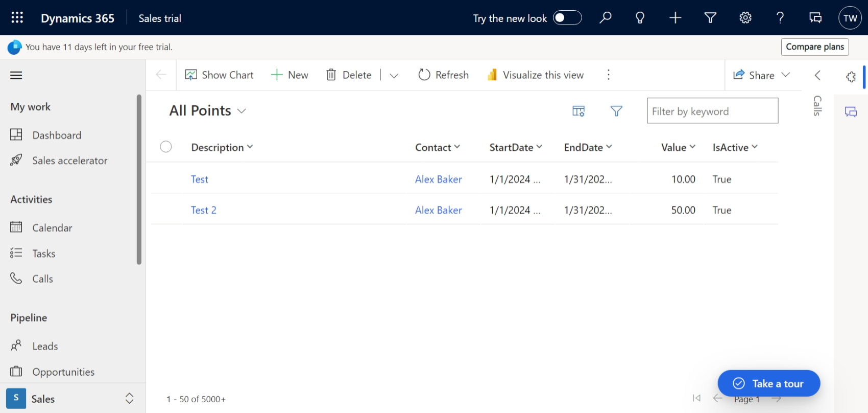Open Tasks in the sidebar
The height and width of the screenshot is (413, 868).
[43, 253]
